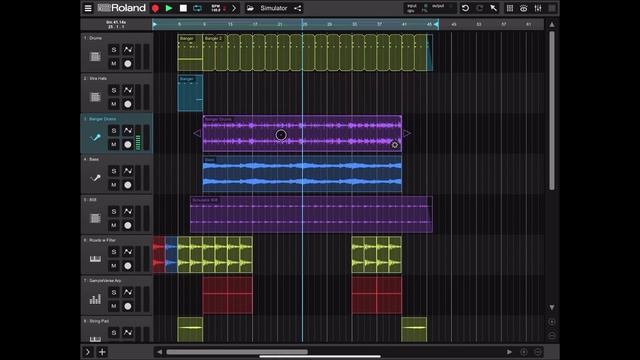Start recording with the red record button
The height and width of the screenshot is (360, 640).
pyautogui.click(x=155, y=8)
